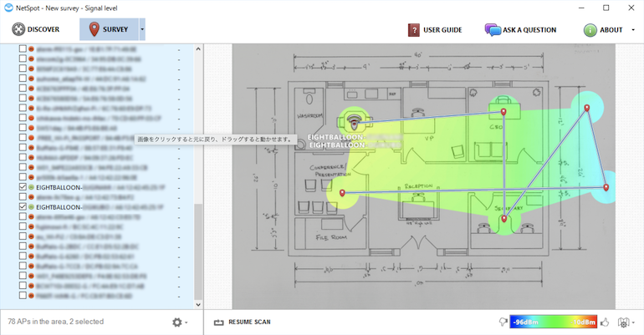The image size is (644, 335).
Task: Expand the Survey mode dropdown arrow
Action: [142, 30]
